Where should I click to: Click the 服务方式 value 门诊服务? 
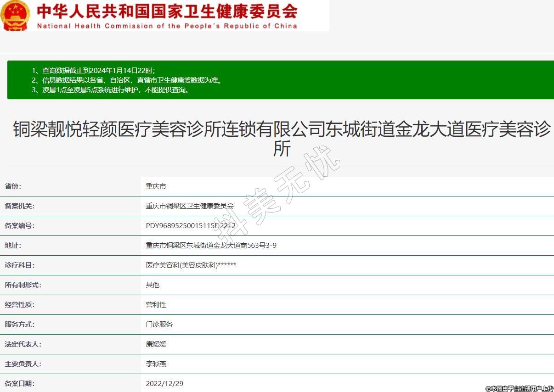(x=159, y=325)
